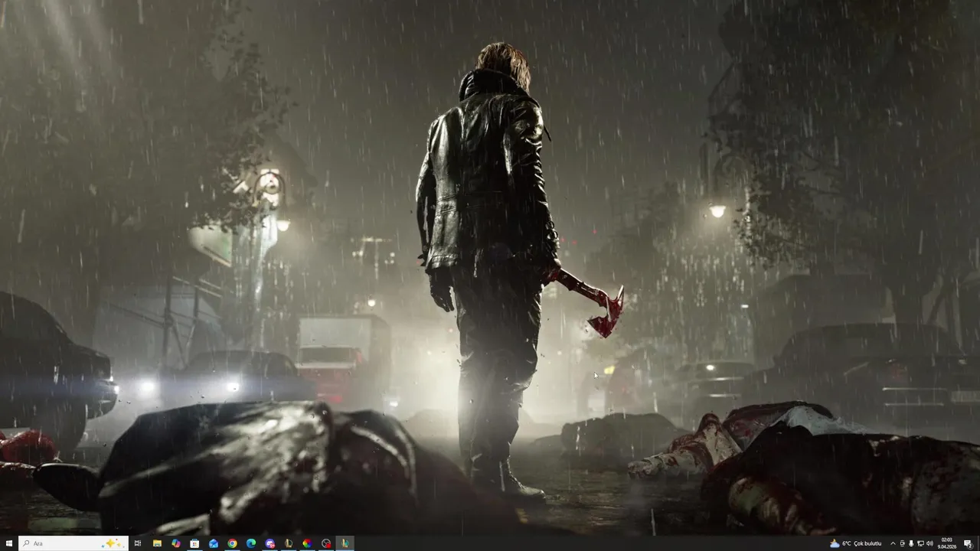
Task: Open the clock and calendar showing 02:03
Action: [947, 543]
